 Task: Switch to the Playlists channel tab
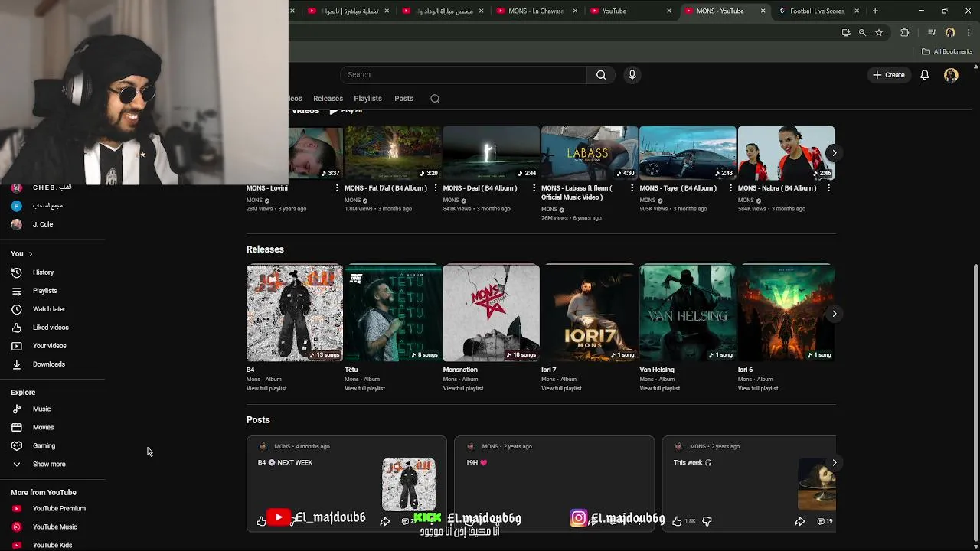[x=367, y=99]
